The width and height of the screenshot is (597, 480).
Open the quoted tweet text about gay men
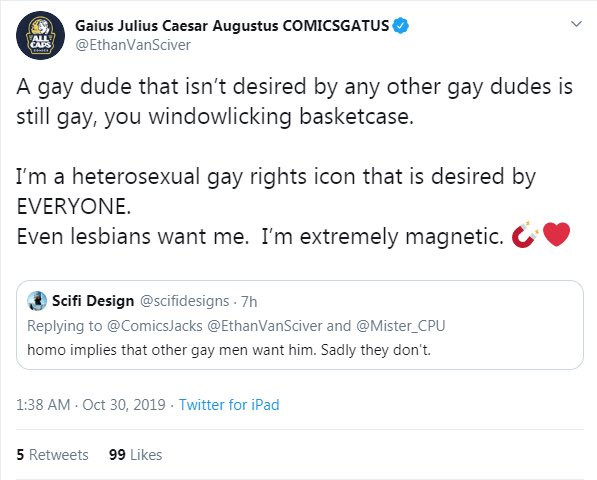pos(229,349)
